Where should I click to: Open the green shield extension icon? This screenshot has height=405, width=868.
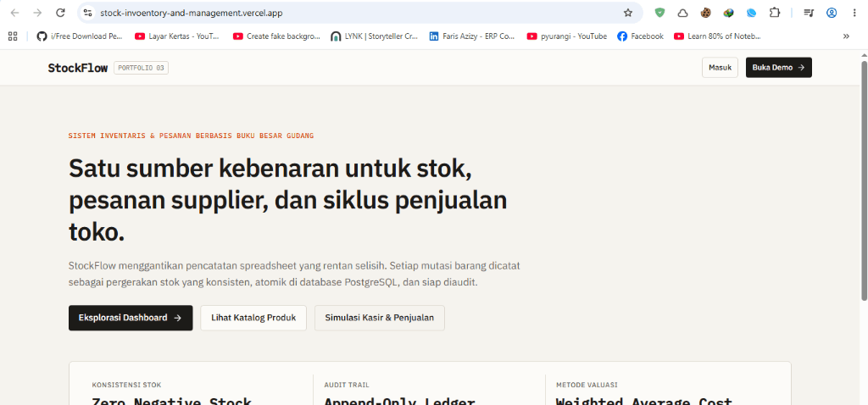coord(659,13)
